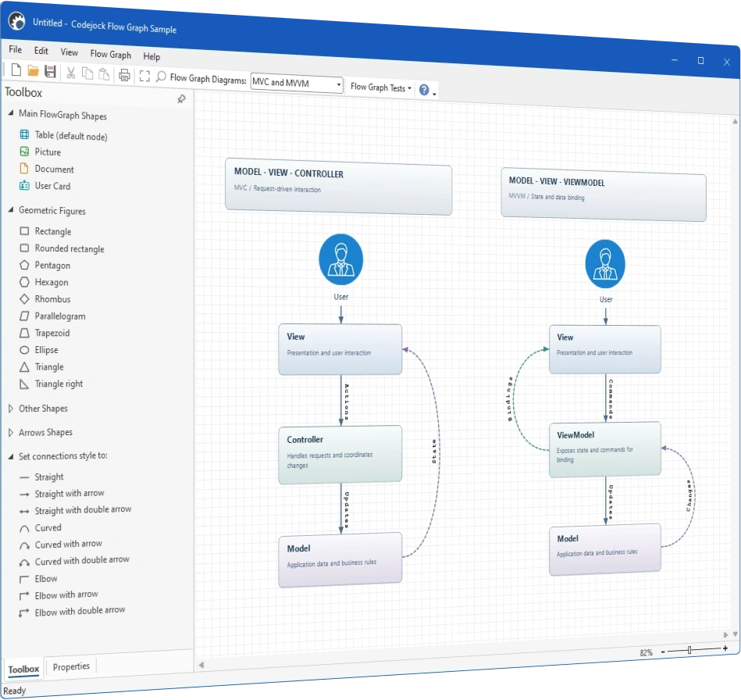Expand the Arrows Shapes group

pyautogui.click(x=10, y=432)
